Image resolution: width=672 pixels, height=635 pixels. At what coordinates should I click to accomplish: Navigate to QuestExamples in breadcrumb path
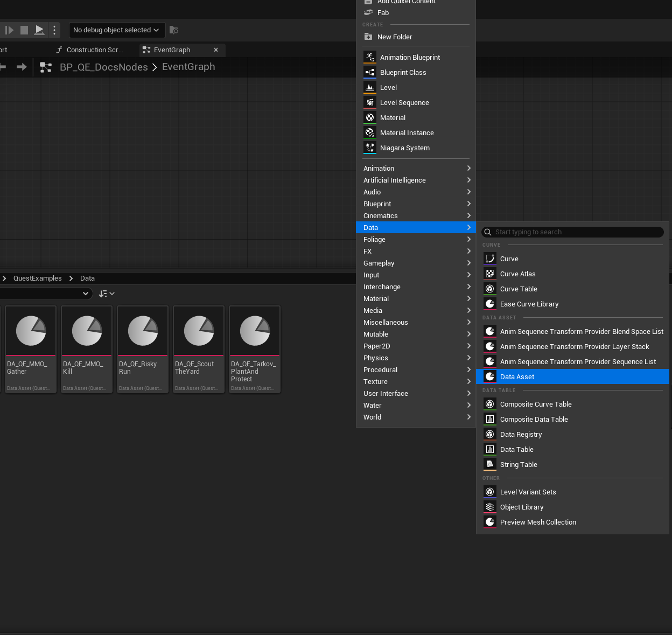[38, 278]
